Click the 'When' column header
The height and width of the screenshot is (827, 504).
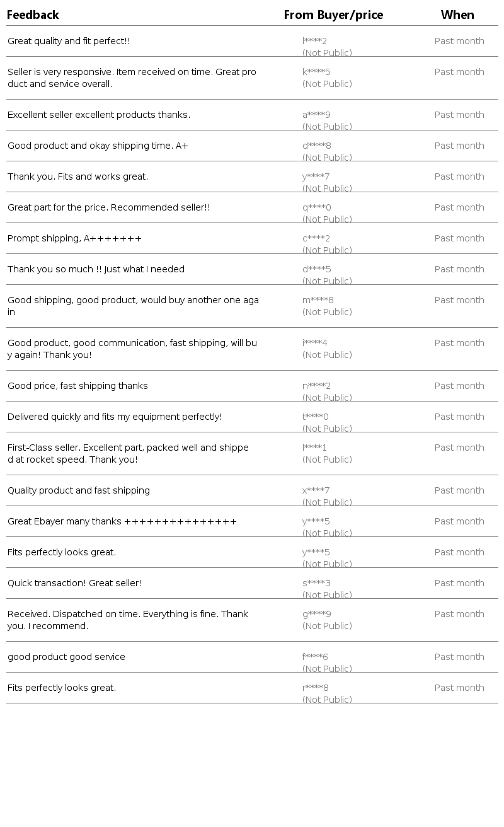coord(457,14)
